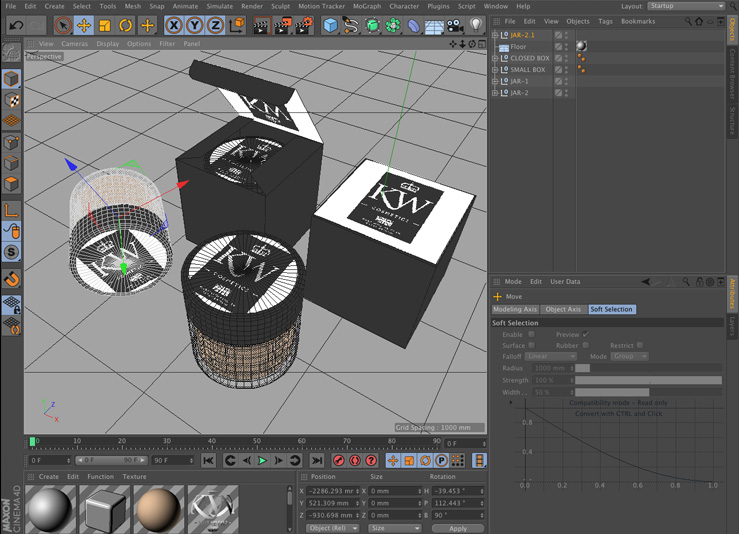Click Make Editable icon in left toolbar
The image size is (739, 534).
coord(11,53)
